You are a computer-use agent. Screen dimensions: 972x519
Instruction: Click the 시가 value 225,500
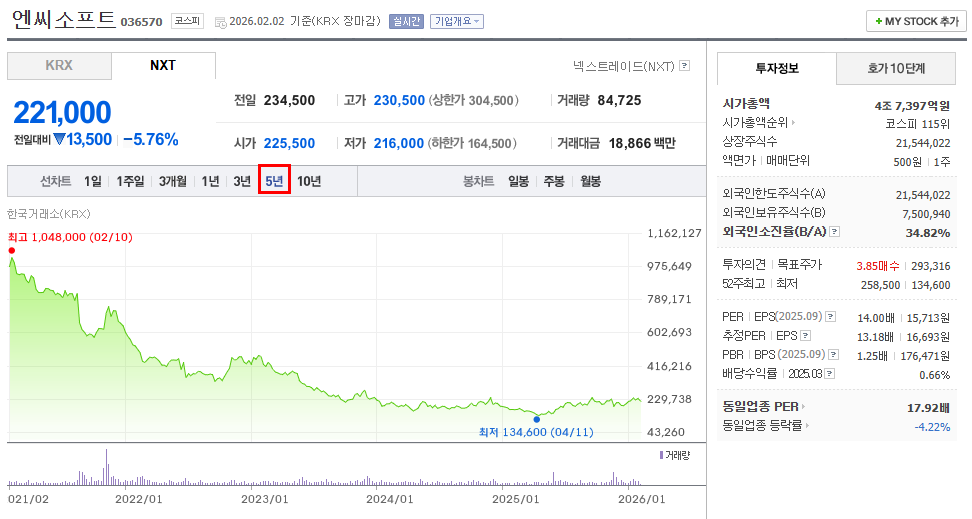[x=289, y=143]
